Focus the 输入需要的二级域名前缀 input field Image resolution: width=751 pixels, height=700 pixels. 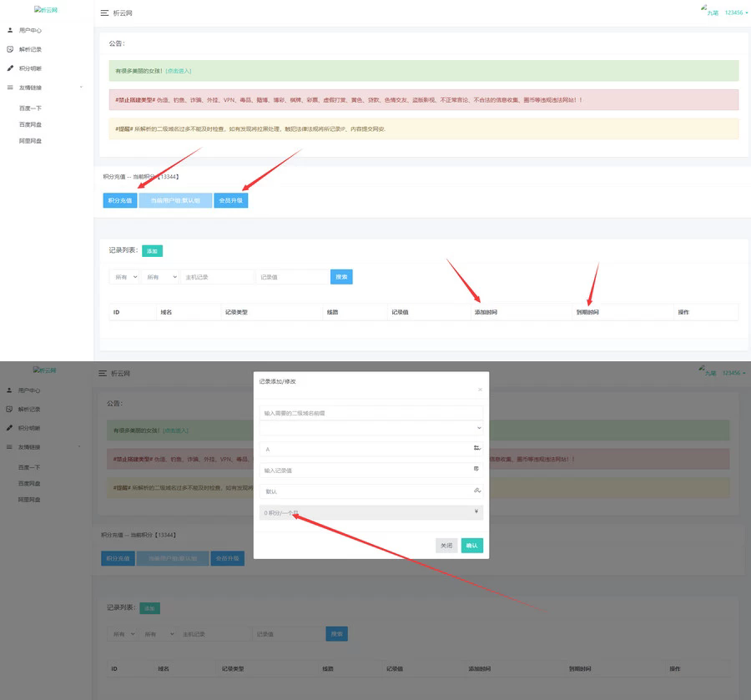tap(371, 412)
